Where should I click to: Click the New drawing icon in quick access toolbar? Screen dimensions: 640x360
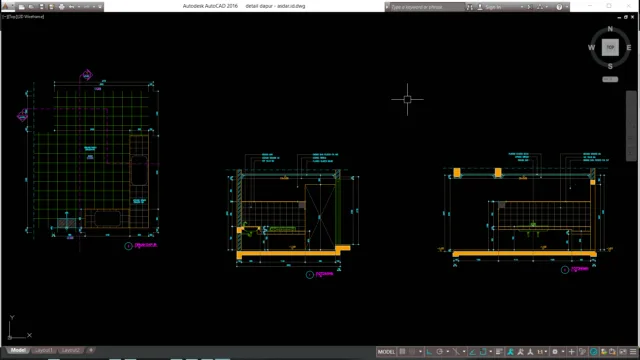(22, 7)
